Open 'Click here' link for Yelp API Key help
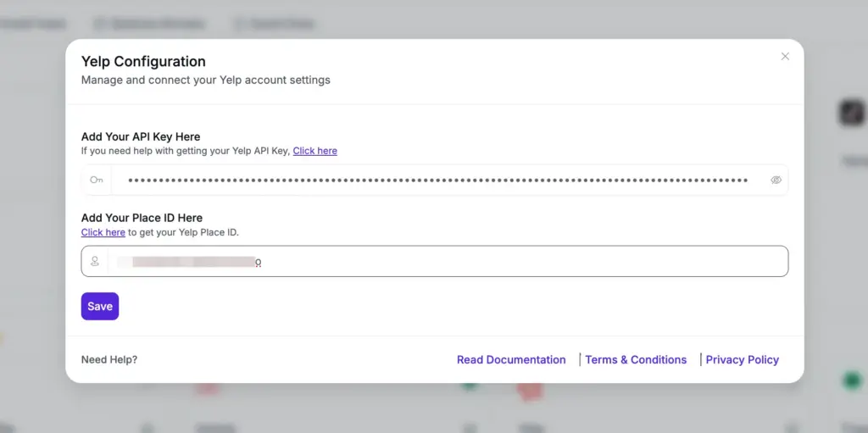This screenshot has width=868, height=433. point(315,151)
